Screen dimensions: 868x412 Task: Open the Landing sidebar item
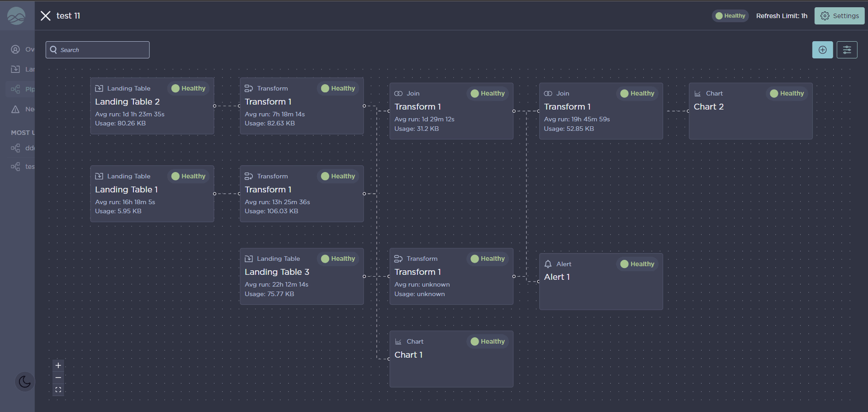(16, 69)
